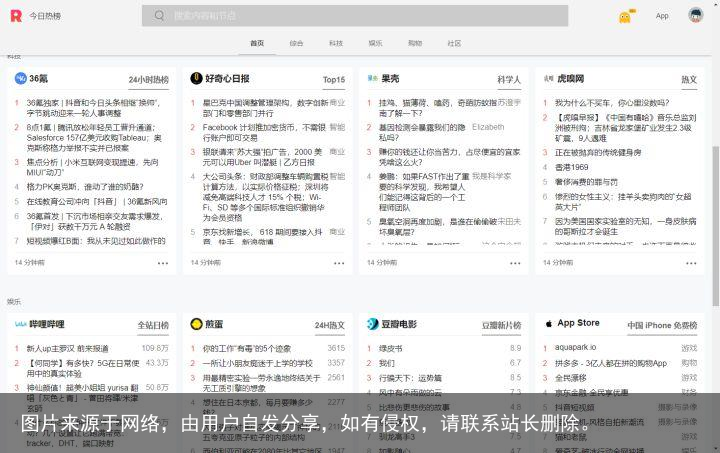The image size is (720, 453).
Task: Switch to the 娱乐 tab
Action: [375, 43]
